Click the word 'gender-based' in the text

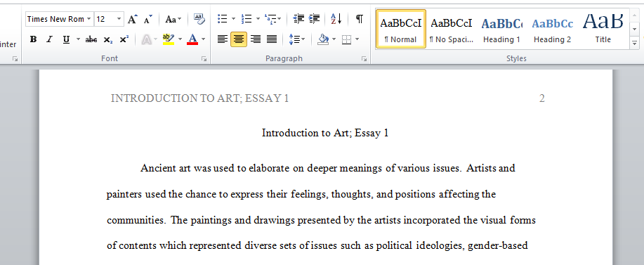pyautogui.click(x=498, y=246)
